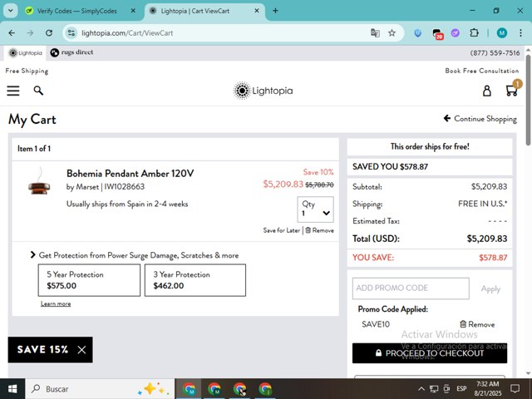This screenshot has width=532, height=399.
Task: Click PROCEED TO CHECKOUT
Action: [430, 353]
